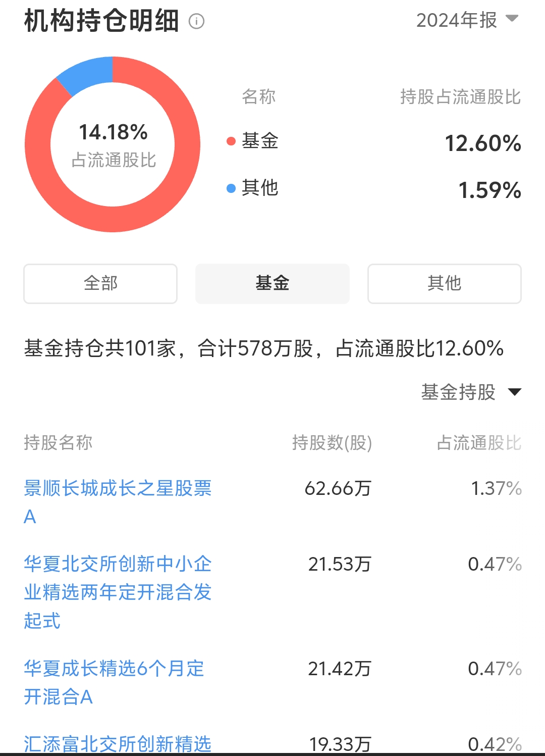The height and width of the screenshot is (756, 545).
Task: Click the red 基金 legend dot
Action: (231, 141)
